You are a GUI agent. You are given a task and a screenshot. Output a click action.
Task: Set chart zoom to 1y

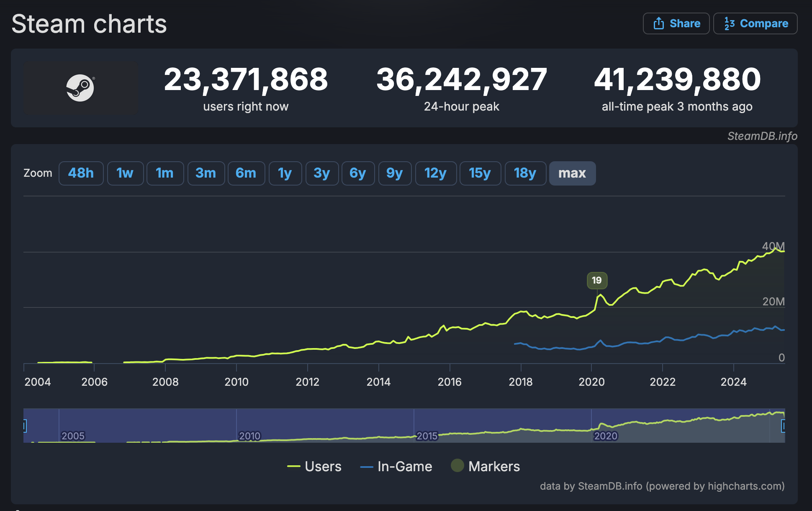(x=285, y=173)
